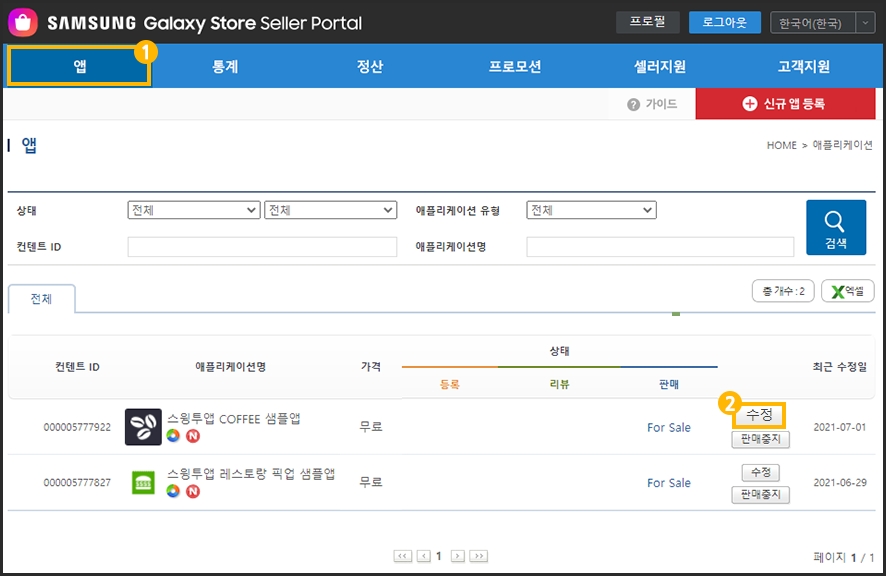
Task: Go to the first page arrow
Action: (x=403, y=556)
